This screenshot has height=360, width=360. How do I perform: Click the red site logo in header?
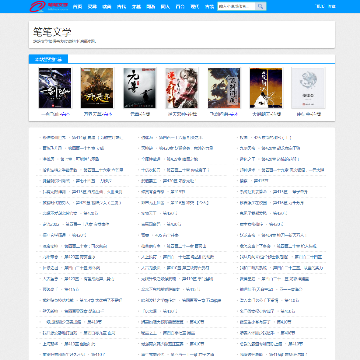point(49,6)
